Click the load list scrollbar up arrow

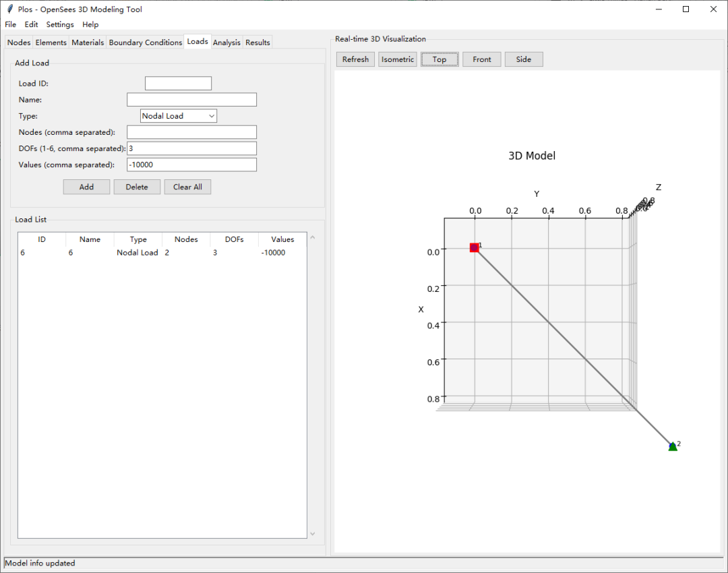[x=313, y=237]
